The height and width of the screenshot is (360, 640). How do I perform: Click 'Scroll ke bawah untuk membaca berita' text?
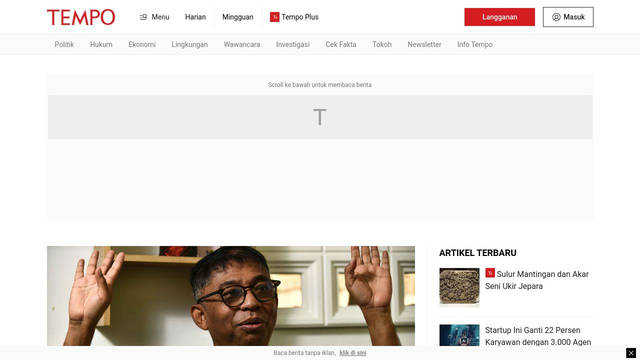click(320, 85)
